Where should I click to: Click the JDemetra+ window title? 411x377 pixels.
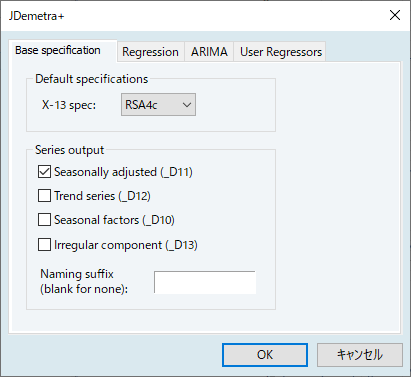[x=36, y=16]
